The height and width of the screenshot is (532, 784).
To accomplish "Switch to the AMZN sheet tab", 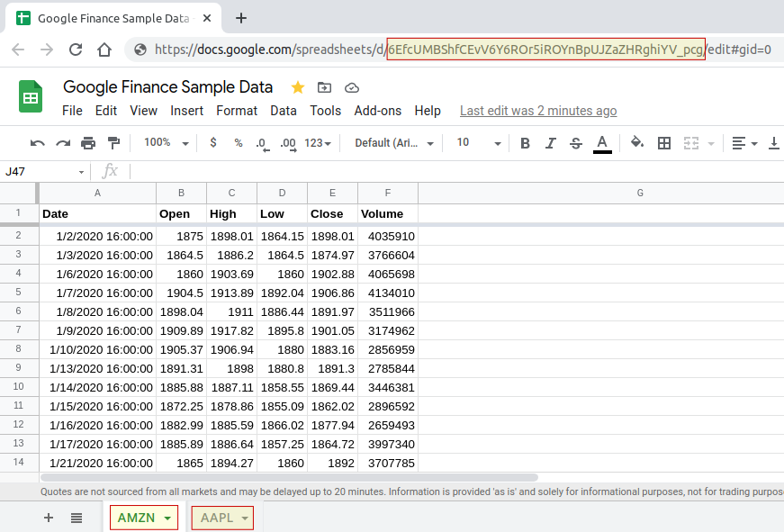I will tap(136, 518).
